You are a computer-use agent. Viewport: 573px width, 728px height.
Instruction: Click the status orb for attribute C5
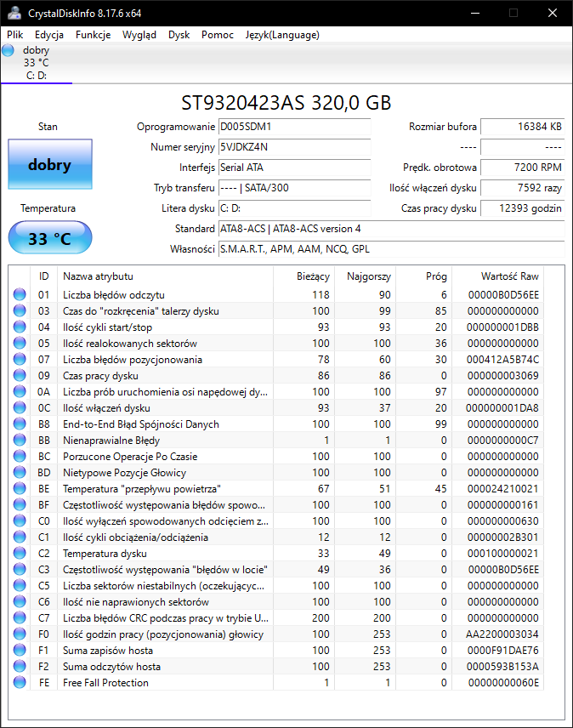pyautogui.click(x=20, y=585)
